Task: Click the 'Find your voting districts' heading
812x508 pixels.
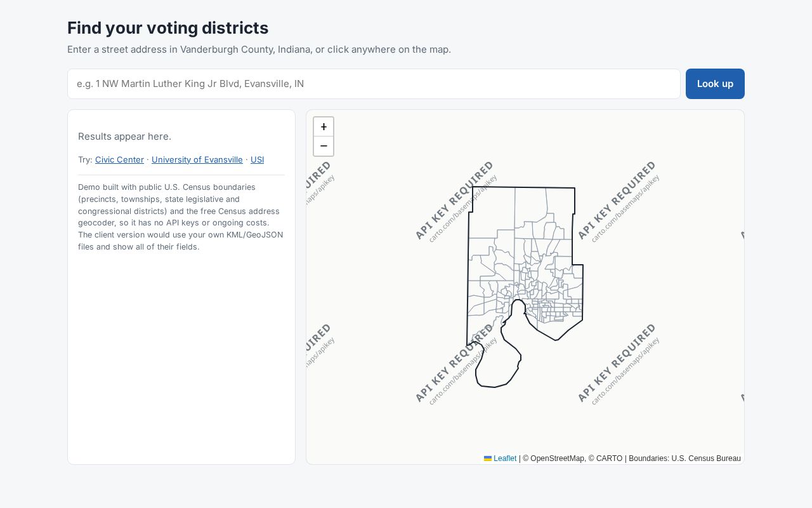Action: 167,28
